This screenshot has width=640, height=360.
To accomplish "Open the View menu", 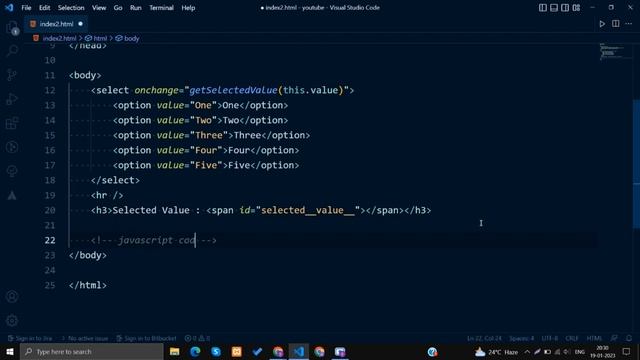I will pos(99,8).
